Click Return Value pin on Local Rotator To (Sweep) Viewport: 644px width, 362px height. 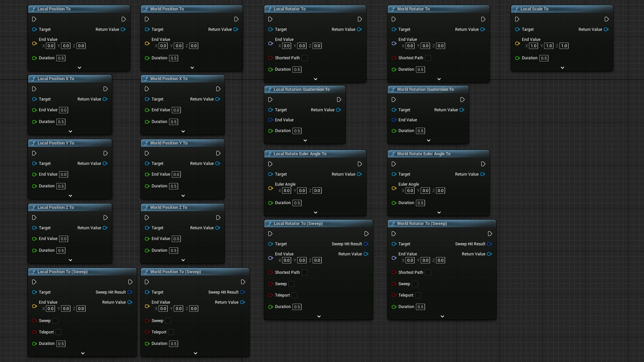[x=366, y=254]
